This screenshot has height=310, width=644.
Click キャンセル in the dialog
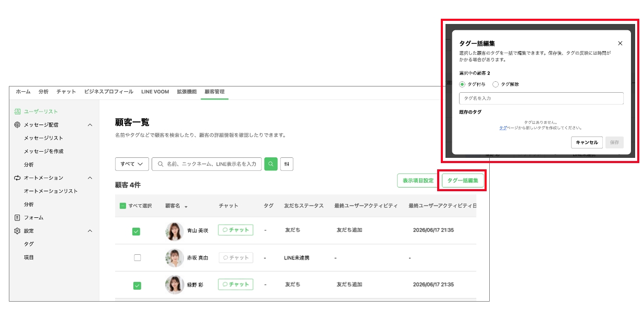coord(587,142)
